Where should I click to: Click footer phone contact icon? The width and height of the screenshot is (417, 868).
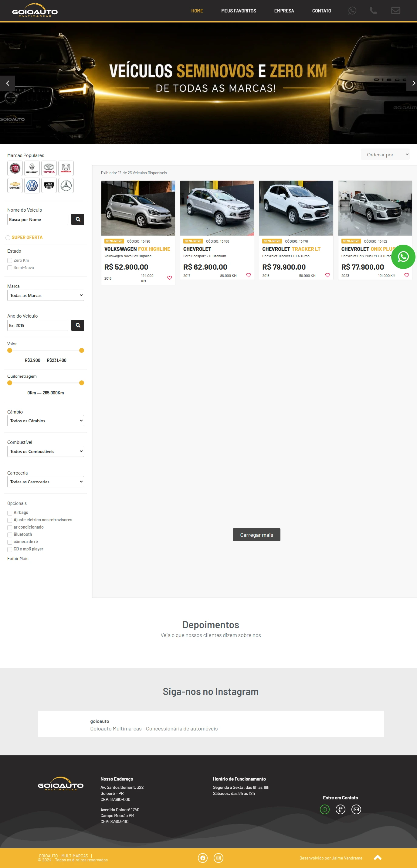point(341,809)
